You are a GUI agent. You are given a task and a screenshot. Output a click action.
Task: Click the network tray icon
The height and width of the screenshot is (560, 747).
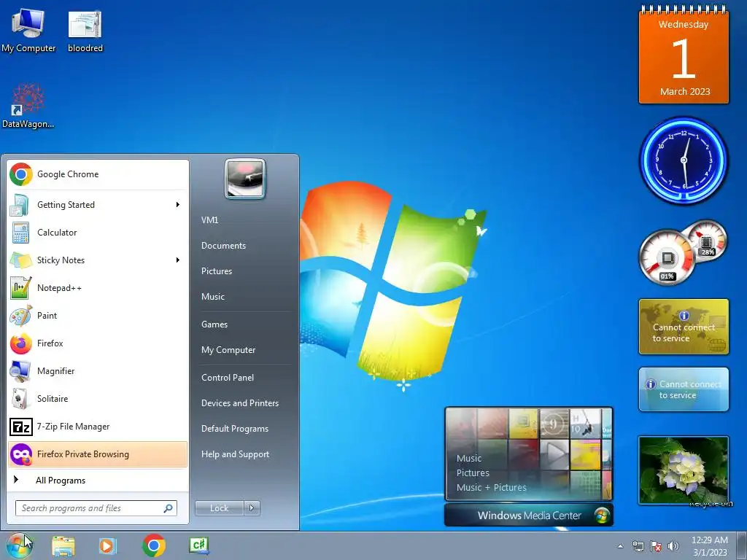pyautogui.click(x=638, y=546)
